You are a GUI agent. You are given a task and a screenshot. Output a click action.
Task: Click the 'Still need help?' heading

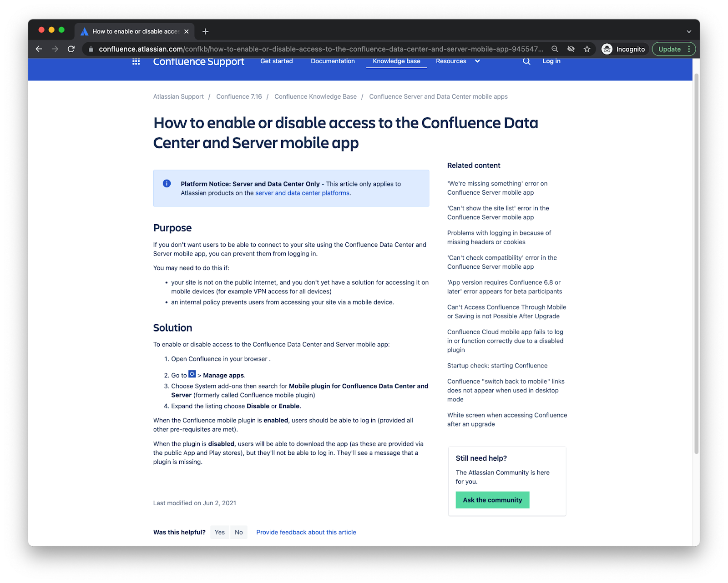481,458
